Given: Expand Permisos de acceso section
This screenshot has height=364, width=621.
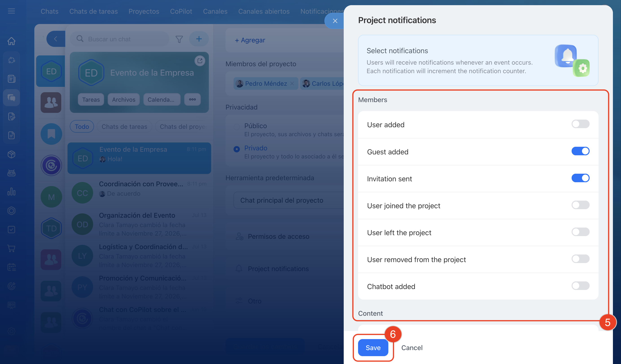Looking at the screenshot, I should tap(278, 237).
